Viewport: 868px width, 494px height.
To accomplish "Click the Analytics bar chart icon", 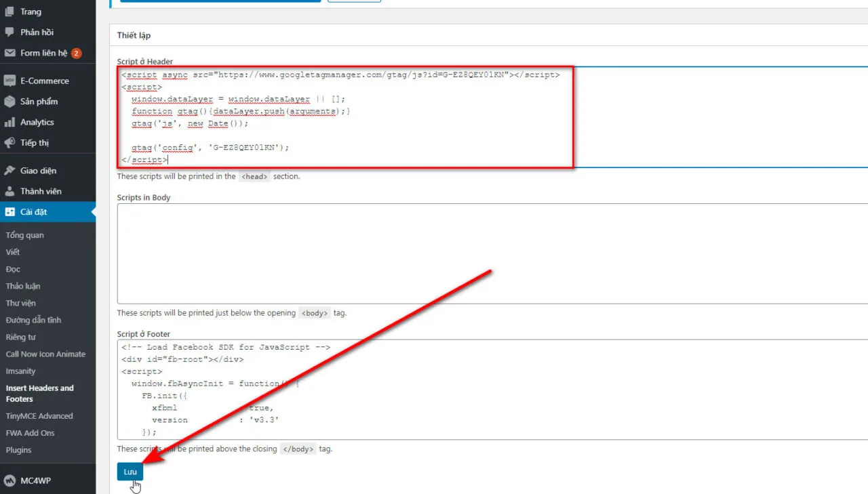I will [x=9, y=122].
